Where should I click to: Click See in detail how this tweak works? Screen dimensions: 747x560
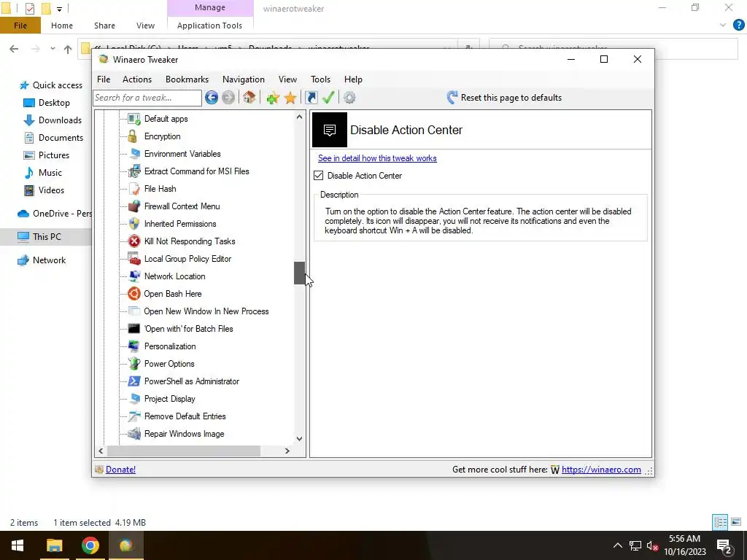(x=377, y=158)
